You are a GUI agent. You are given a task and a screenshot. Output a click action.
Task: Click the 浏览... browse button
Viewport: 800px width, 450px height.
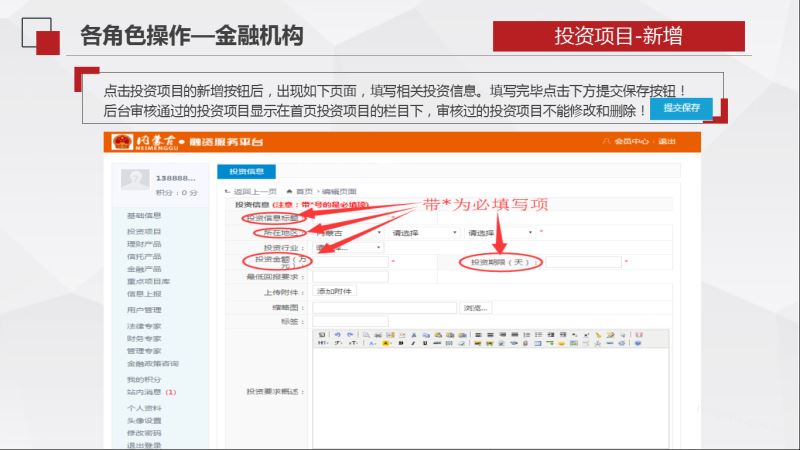tap(476, 308)
